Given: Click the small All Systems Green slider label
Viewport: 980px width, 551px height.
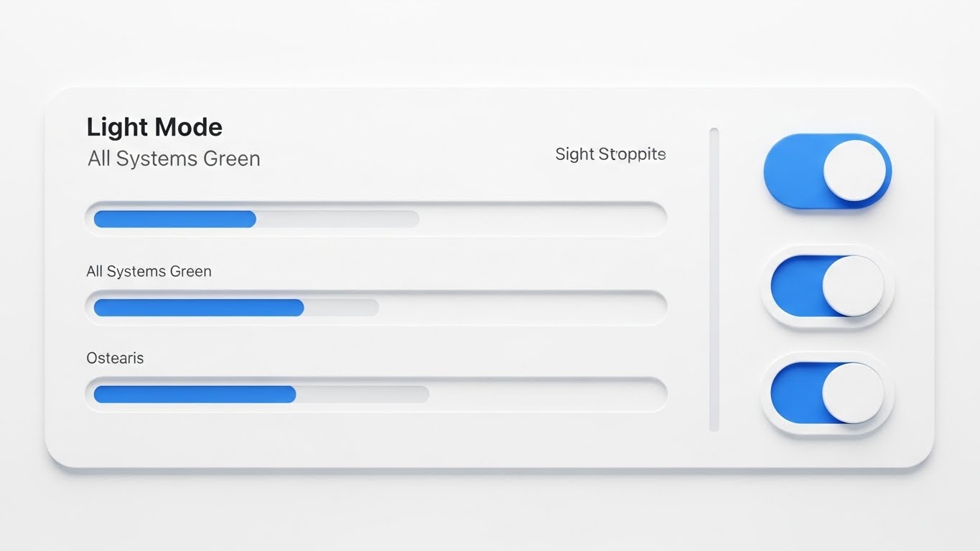Looking at the screenshot, I should point(149,272).
